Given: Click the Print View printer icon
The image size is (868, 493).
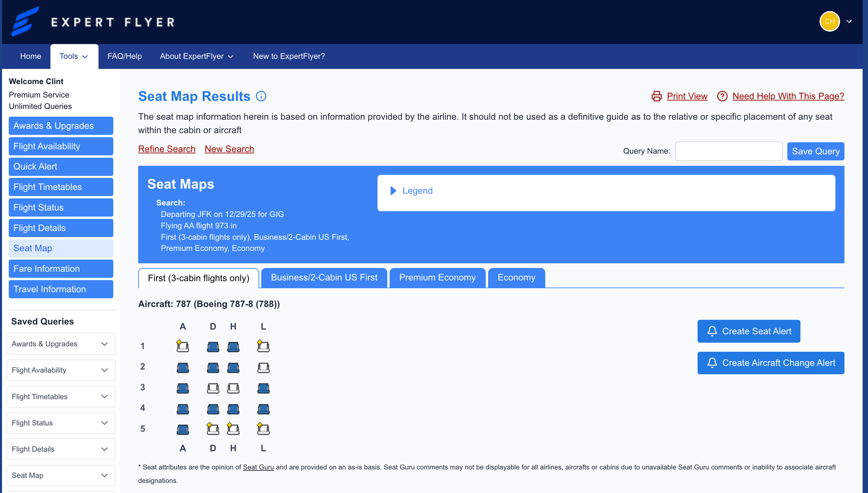Looking at the screenshot, I should point(657,96).
